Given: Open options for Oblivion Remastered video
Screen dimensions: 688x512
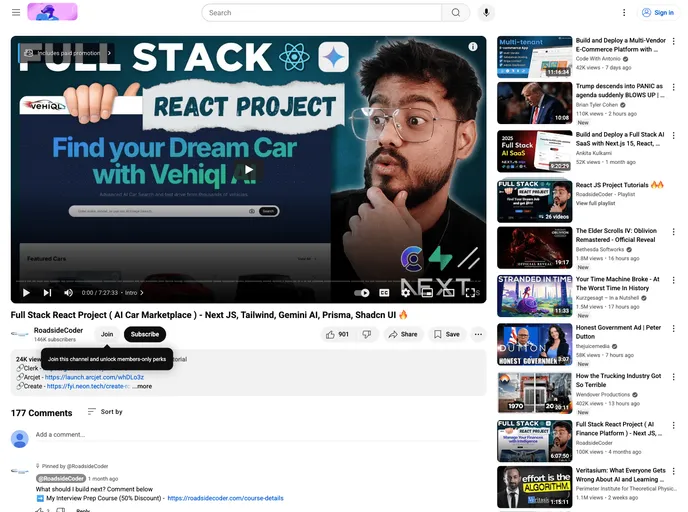Looking at the screenshot, I should tap(674, 232).
